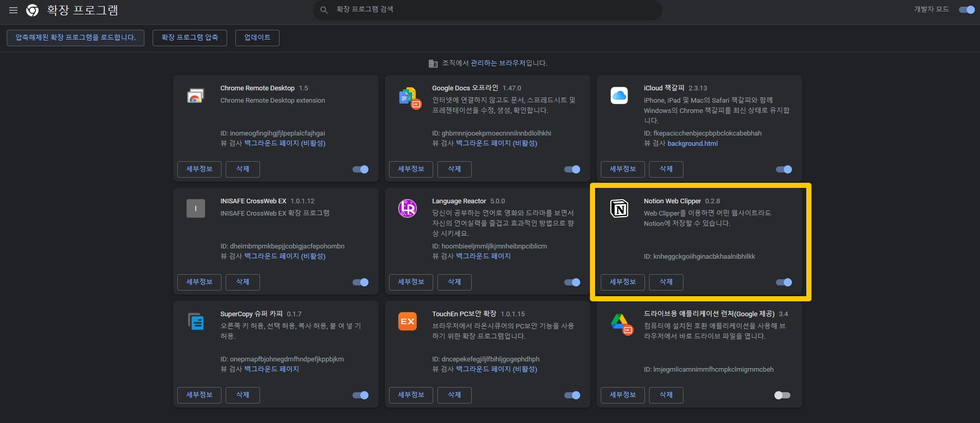Click 삭제 for iCloud 책갈피

coord(666,169)
